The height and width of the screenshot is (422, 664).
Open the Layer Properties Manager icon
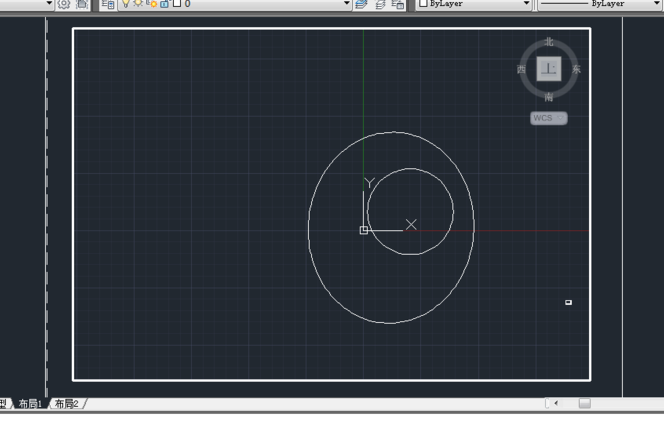[x=107, y=4]
